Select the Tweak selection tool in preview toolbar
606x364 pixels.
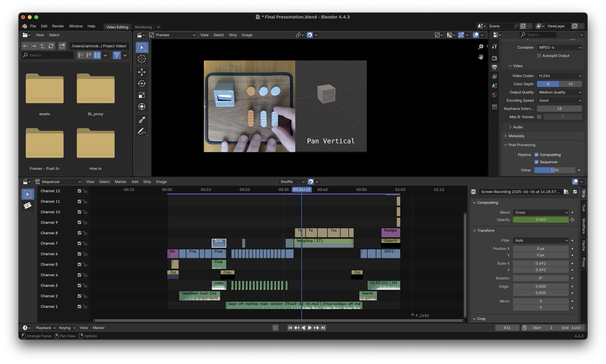(x=142, y=47)
